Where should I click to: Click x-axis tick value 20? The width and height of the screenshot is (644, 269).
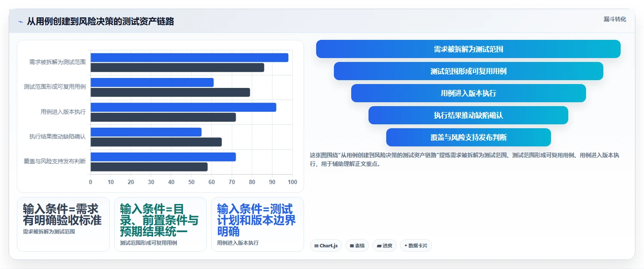tap(131, 182)
